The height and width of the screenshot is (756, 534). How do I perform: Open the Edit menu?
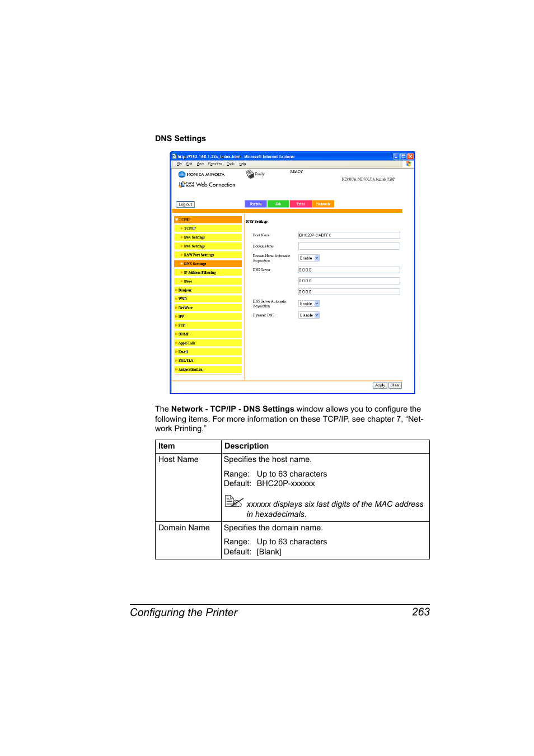[x=189, y=164]
